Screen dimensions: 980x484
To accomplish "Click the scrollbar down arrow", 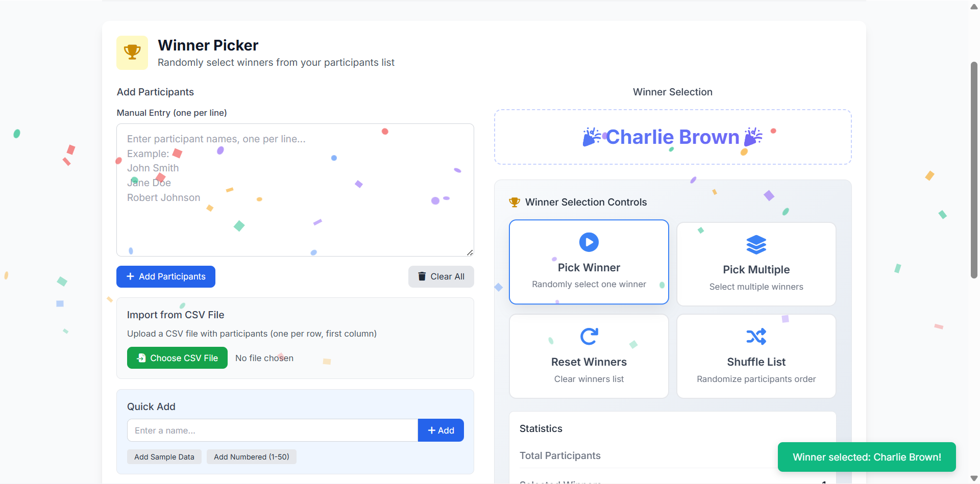I will coord(974,478).
